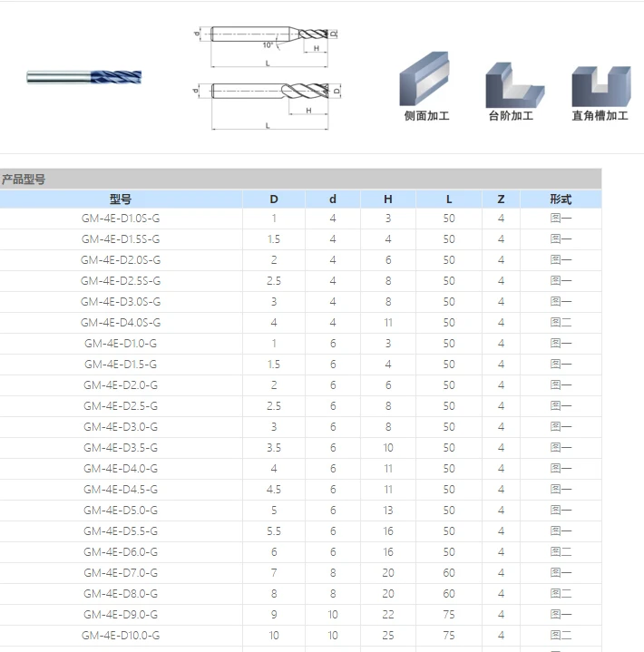Click the 型号 column header
This screenshot has height=652, width=644.
pyautogui.click(x=121, y=199)
